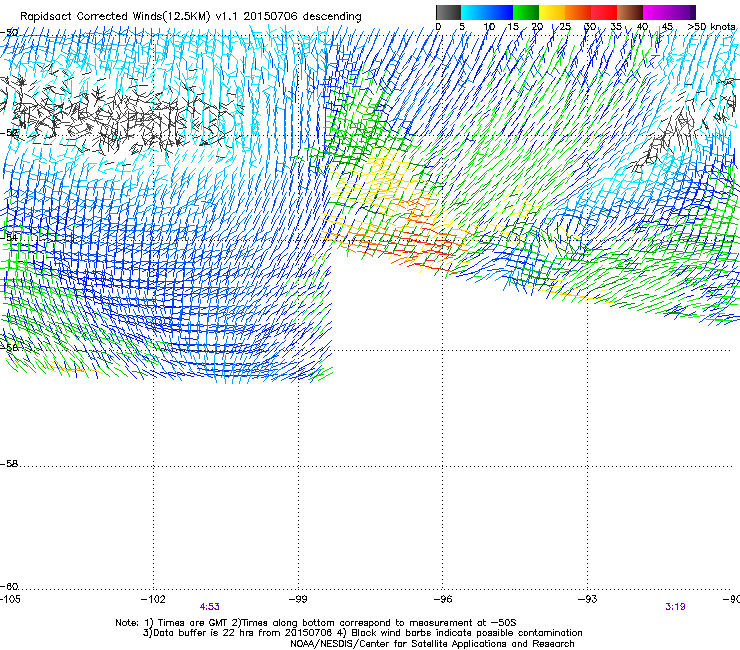Click the green 15-20 knots legend segment
Viewport: 740px width, 650px height.
526,12
